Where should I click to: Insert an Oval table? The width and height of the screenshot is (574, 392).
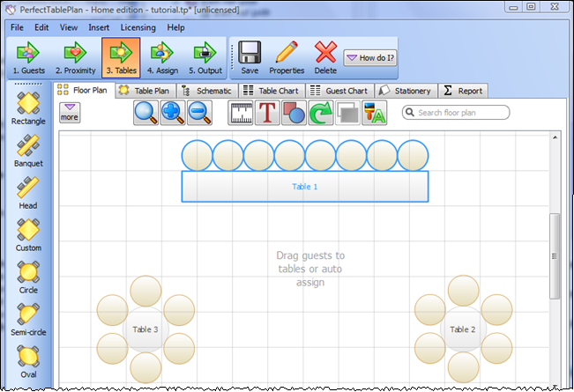click(28, 362)
